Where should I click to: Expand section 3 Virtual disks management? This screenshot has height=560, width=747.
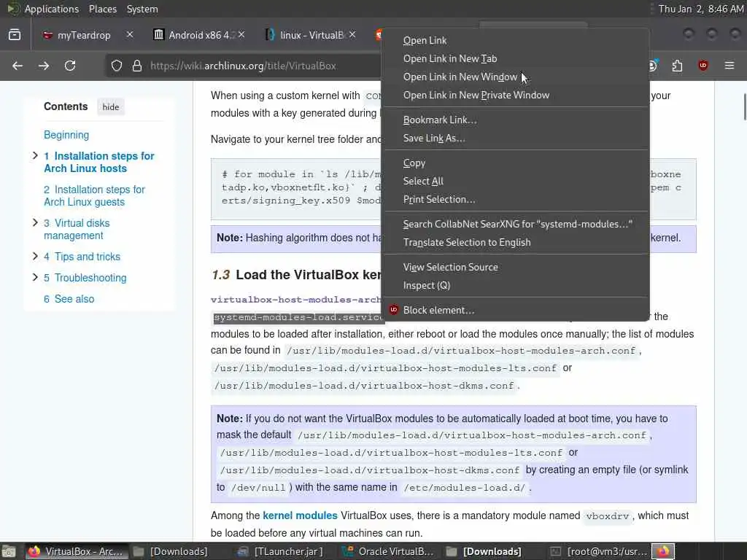click(x=35, y=222)
